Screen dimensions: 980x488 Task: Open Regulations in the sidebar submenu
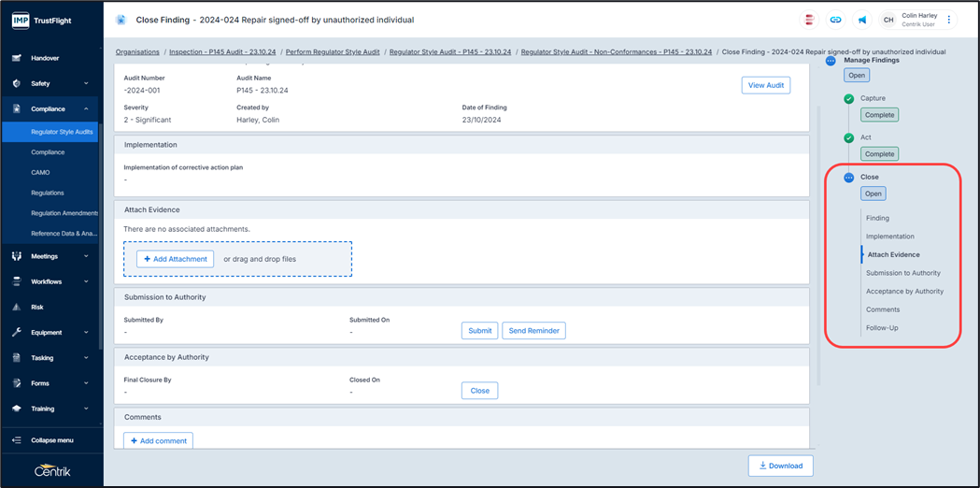coord(48,193)
